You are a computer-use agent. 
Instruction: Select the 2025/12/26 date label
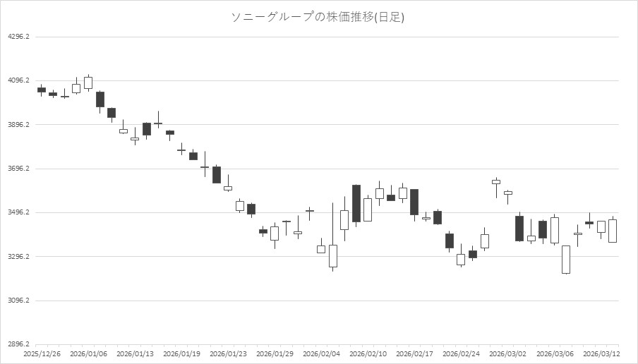[41, 353]
